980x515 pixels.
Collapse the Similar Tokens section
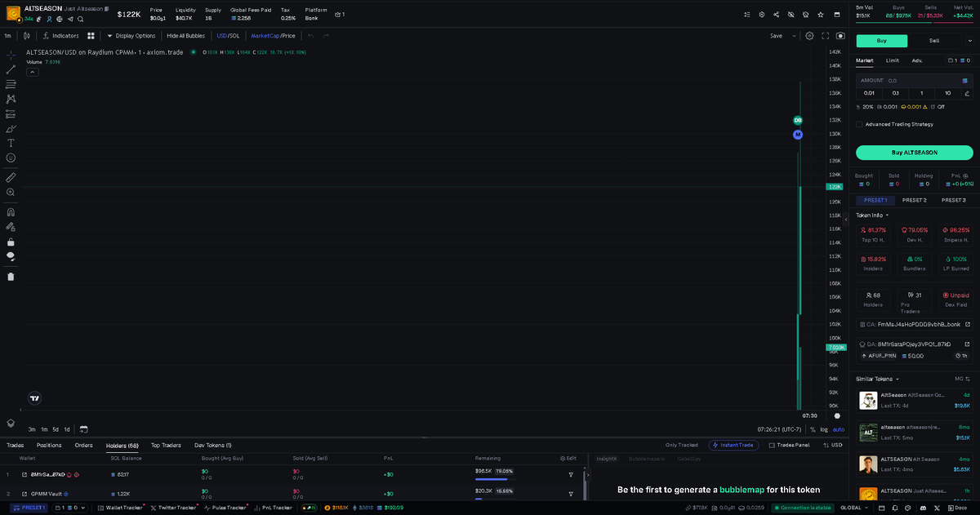click(x=877, y=379)
